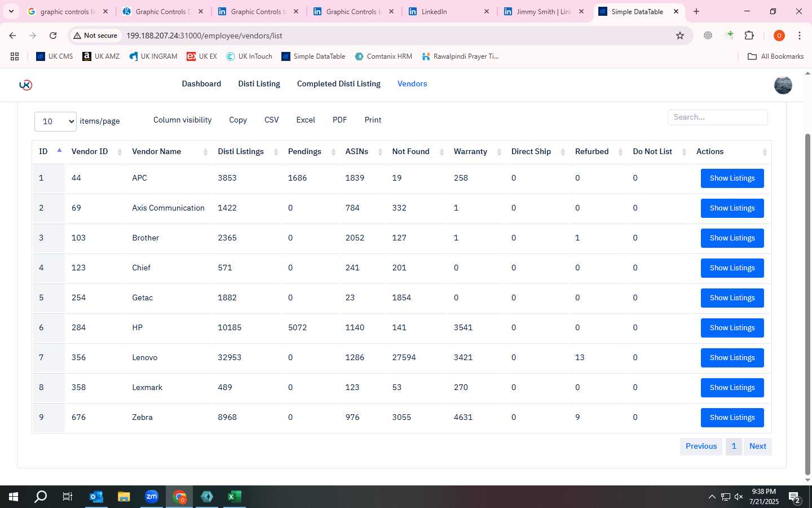Open the Chrome apps grid icon

(15, 56)
